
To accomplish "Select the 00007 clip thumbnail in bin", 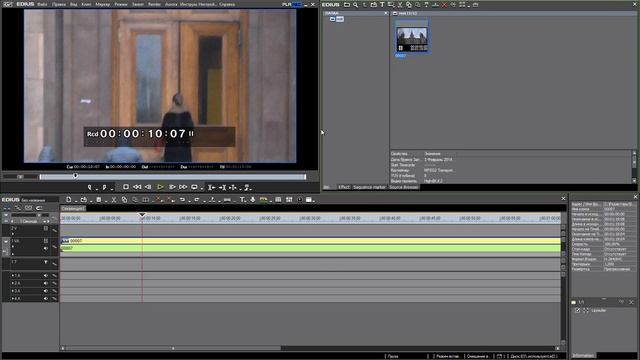I will coord(412,40).
